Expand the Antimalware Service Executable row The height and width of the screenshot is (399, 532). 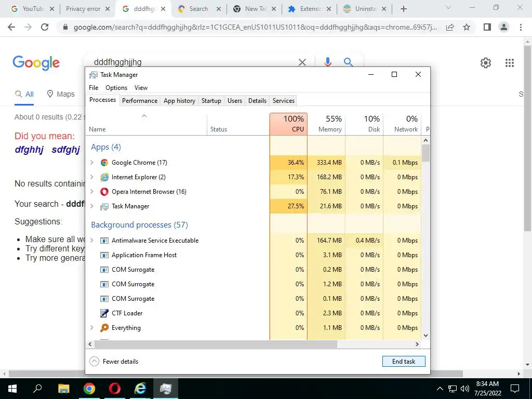(91, 241)
